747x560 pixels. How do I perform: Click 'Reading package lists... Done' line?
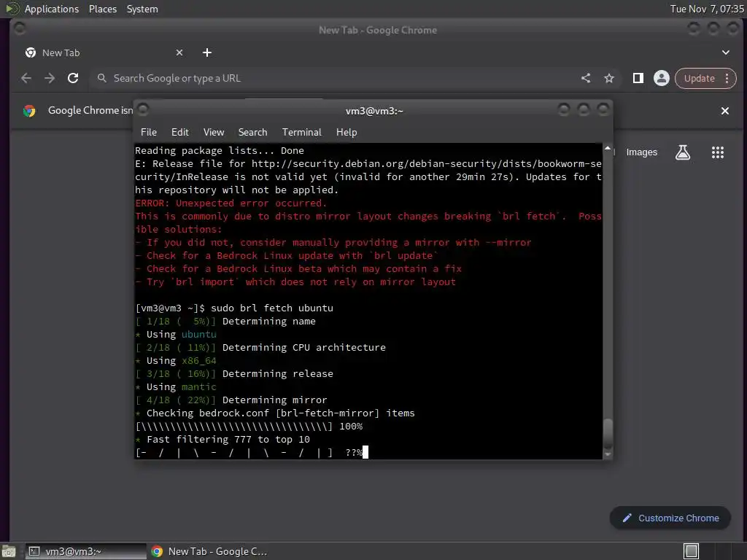(220, 150)
